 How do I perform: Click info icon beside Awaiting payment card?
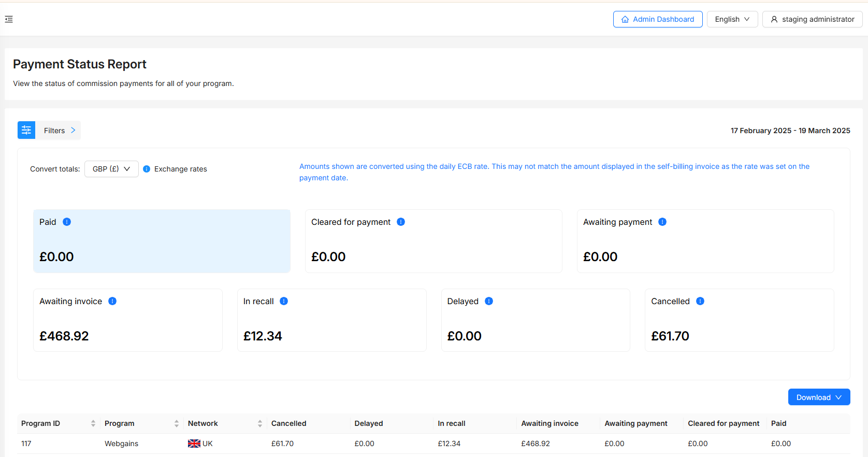point(662,222)
